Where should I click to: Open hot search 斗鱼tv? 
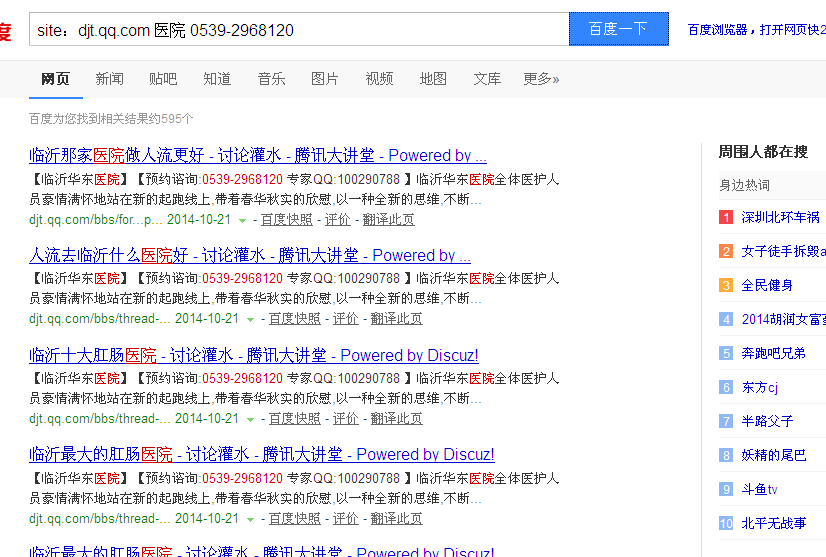pos(760,490)
